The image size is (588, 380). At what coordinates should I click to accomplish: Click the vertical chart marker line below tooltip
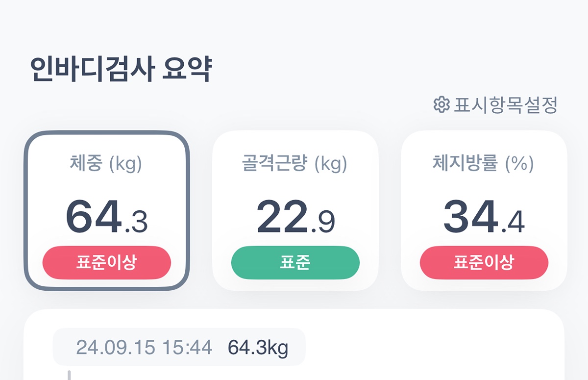pos(69,375)
